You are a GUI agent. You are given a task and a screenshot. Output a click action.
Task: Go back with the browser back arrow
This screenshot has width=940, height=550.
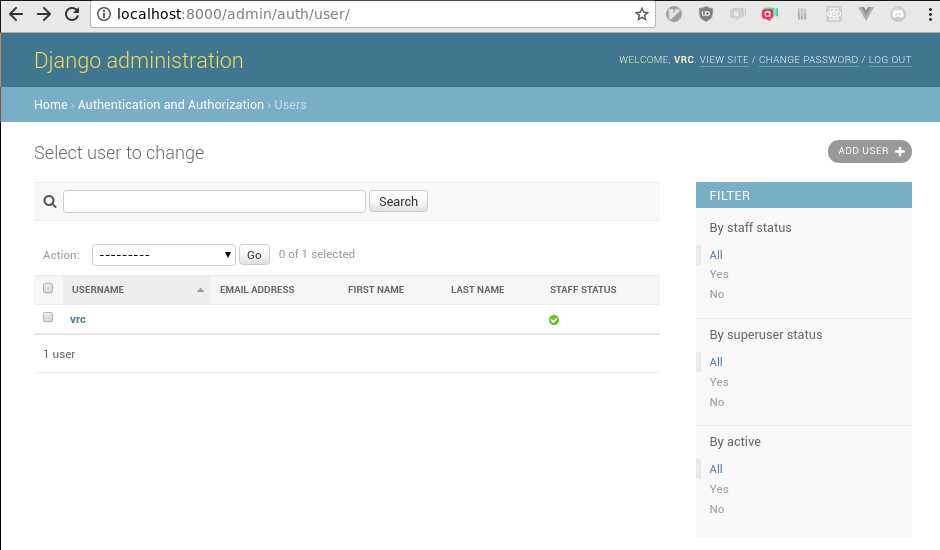click(x=16, y=14)
